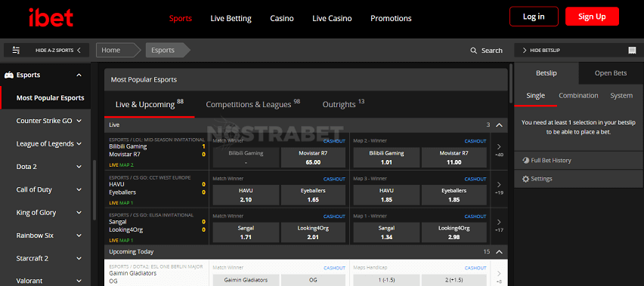Click the Esports gamepad icon

point(8,75)
